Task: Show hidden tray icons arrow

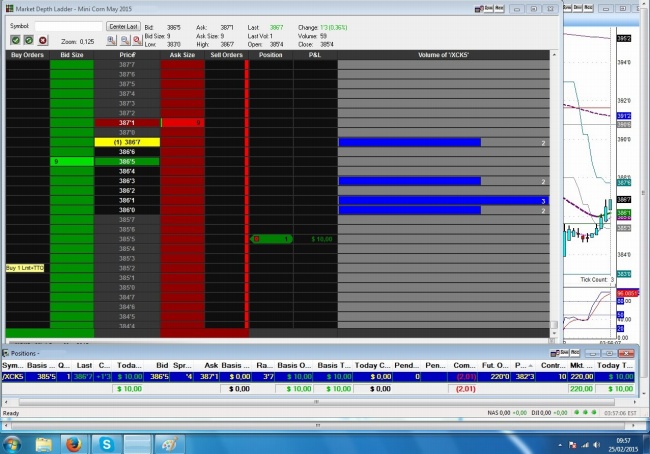Action: pyautogui.click(x=560, y=445)
